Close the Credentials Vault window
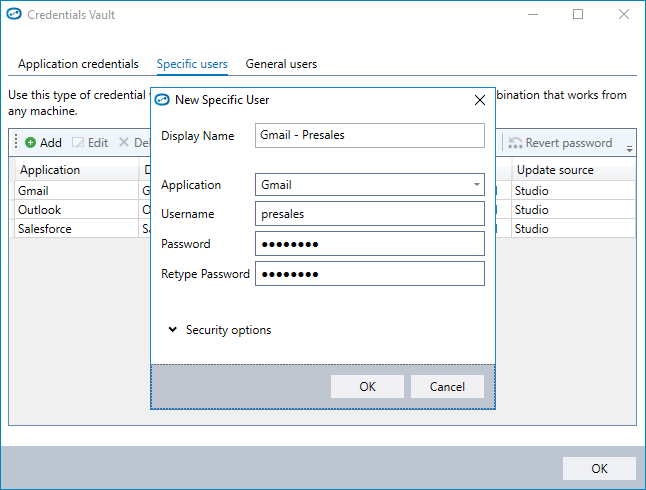This screenshot has width=646, height=490. click(624, 14)
